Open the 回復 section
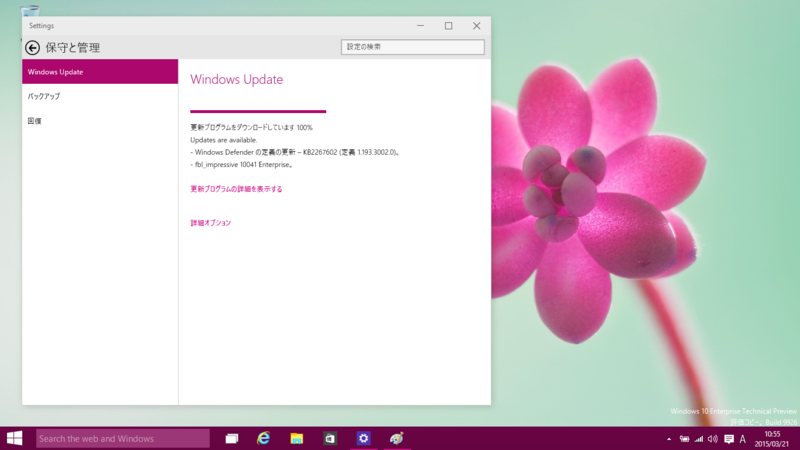This screenshot has width=800, height=450. tap(35, 121)
